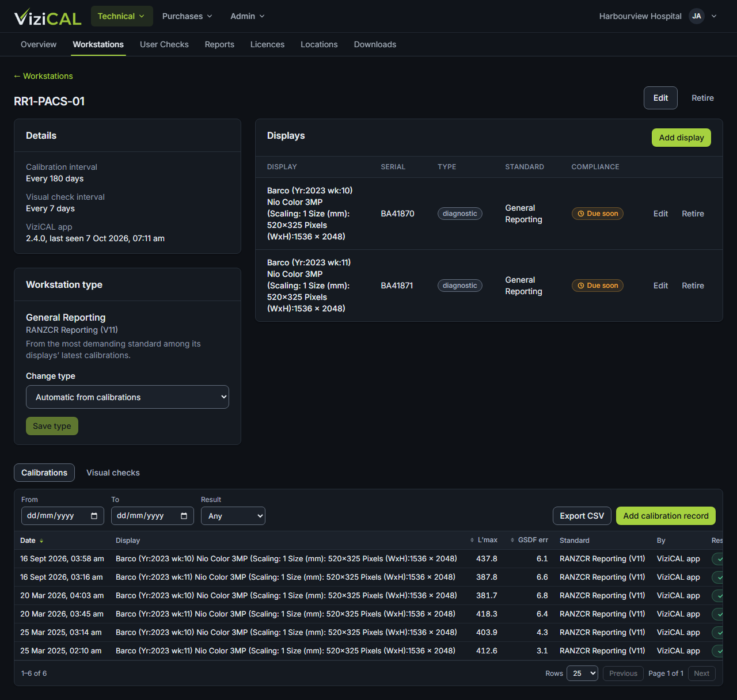The image size is (737, 700).
Task: Select the Calibrations tab
Action: tap(44, 473)
